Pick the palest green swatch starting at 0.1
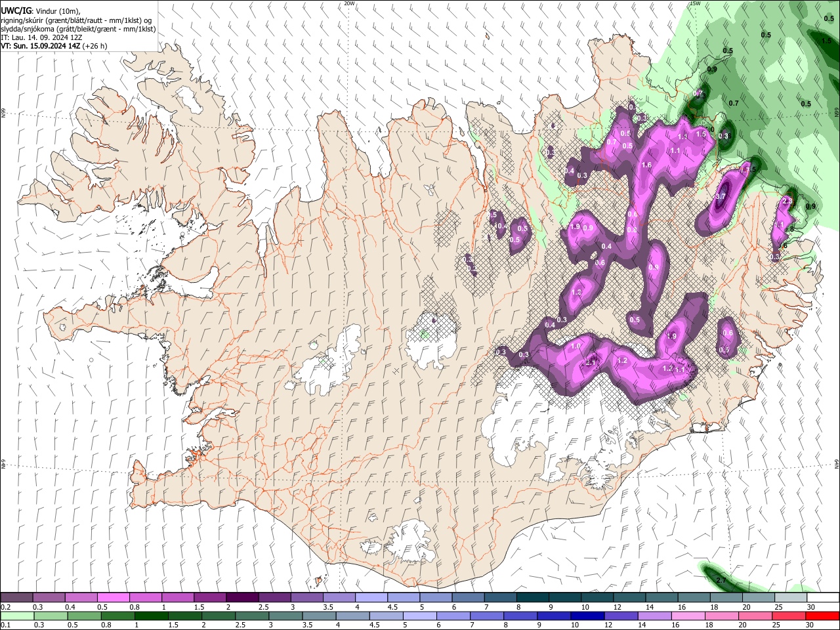The image size is (840, 630). [x=17, y=616]
